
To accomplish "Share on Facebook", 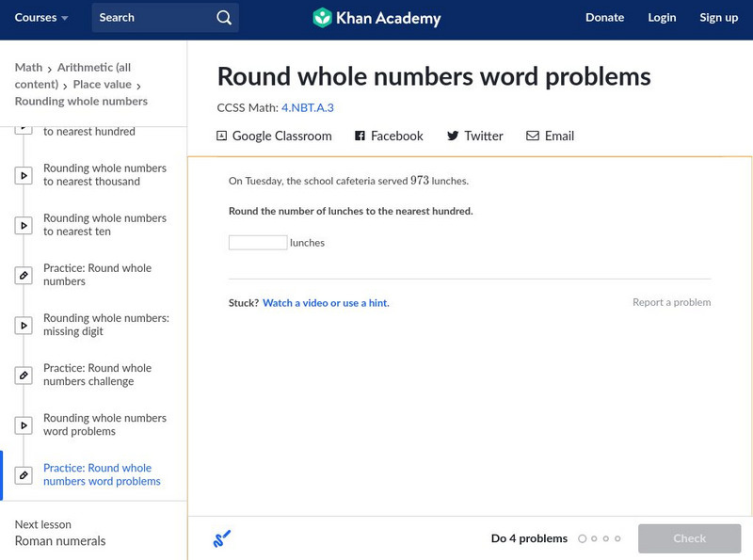I will (x=389, y=136).
